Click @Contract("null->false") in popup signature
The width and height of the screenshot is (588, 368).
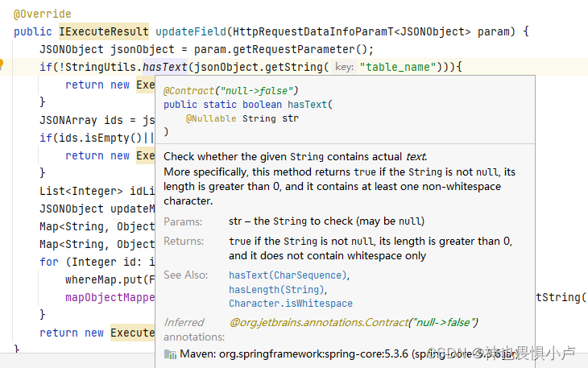point(230,91)
